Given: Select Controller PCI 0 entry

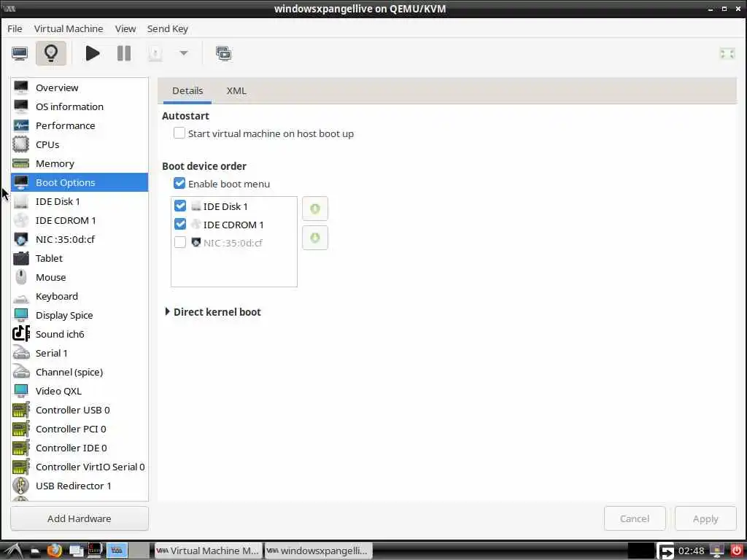Looking at the screenshot, I should point(80,429).
